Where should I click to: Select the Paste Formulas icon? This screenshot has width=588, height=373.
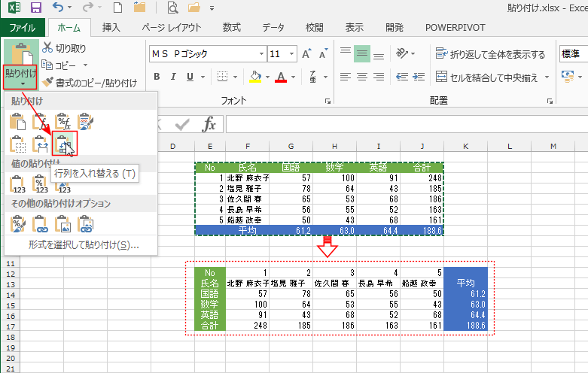[41, 120]
